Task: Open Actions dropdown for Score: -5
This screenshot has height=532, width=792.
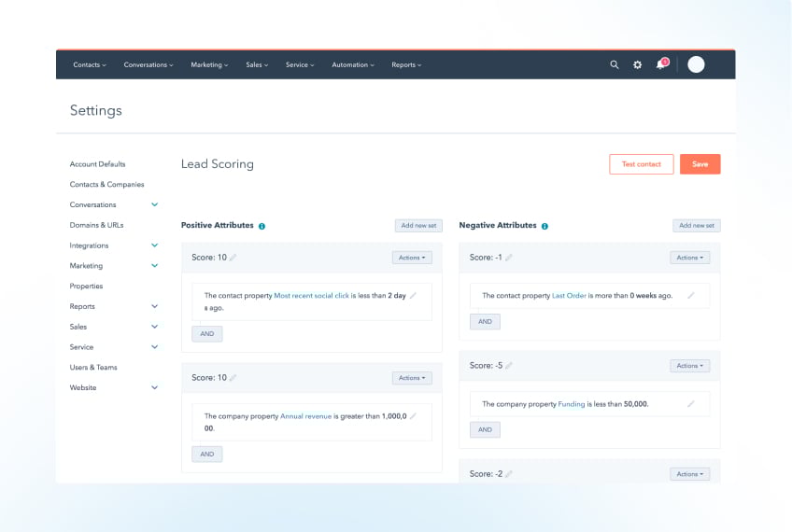Action: (x=689, y=366)
